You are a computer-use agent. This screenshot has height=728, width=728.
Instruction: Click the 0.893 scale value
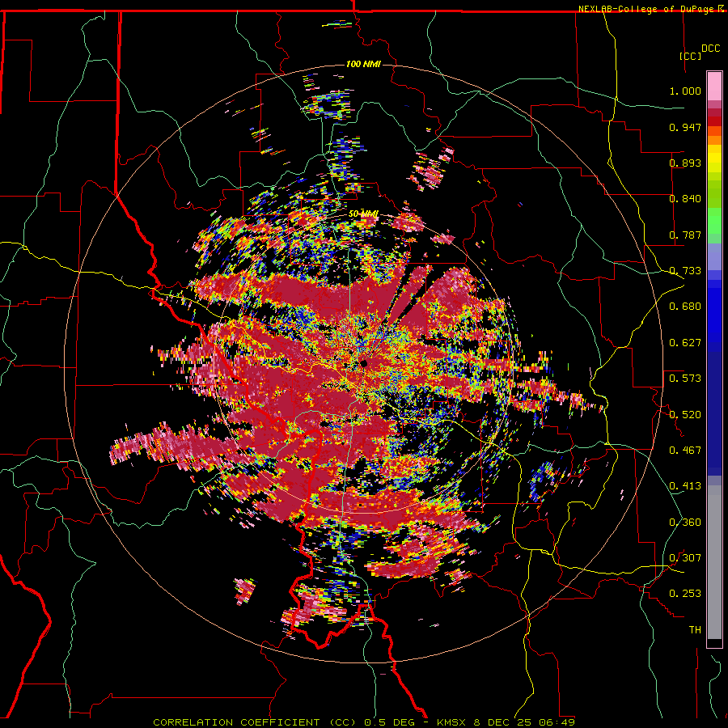(x=685, y=163)
